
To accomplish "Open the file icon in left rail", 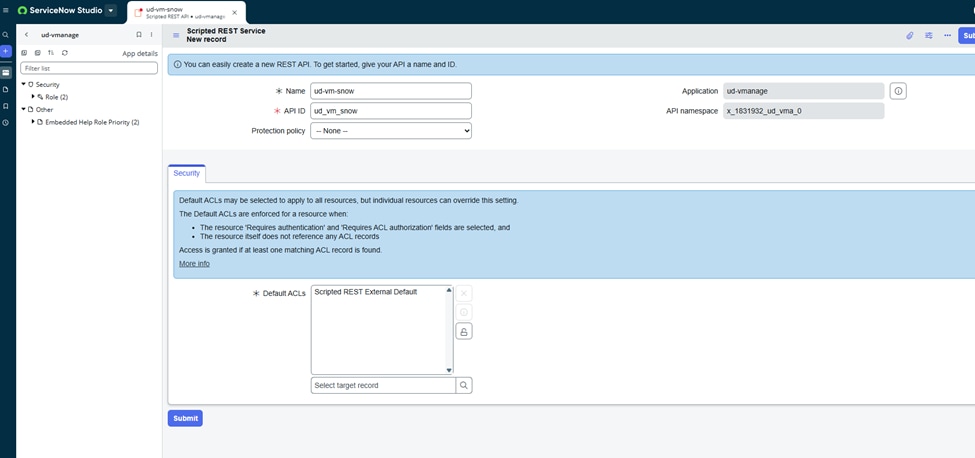I will (6, 89).
